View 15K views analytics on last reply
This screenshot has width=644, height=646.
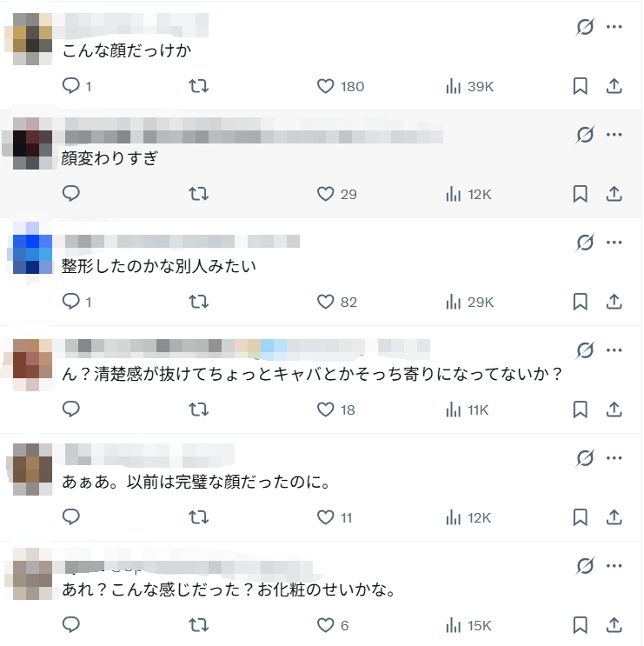(x=468, y=625)
